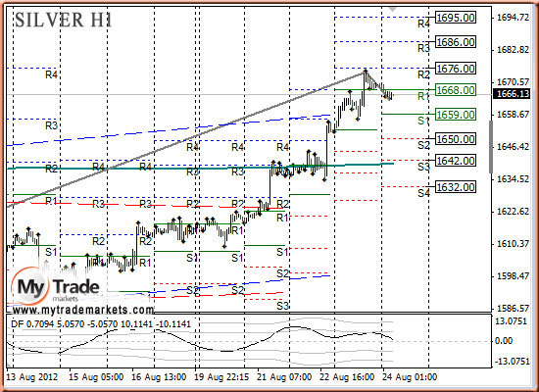Screen dimensions: 539x392
Task: Select the green 1668.00 level box
Action: [x=456, y=90]
